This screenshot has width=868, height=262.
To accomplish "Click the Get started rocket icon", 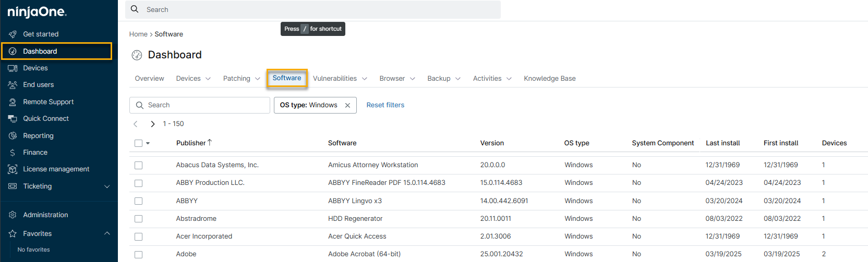I will [13, 34].
